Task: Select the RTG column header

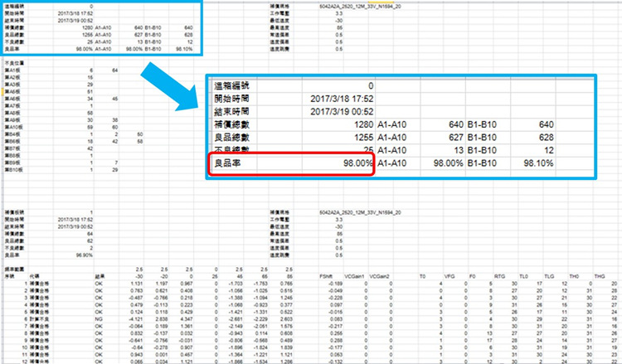Action: tap(499, 276)
